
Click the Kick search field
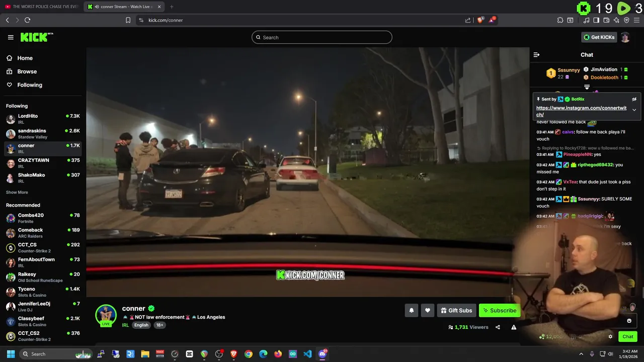322,37
